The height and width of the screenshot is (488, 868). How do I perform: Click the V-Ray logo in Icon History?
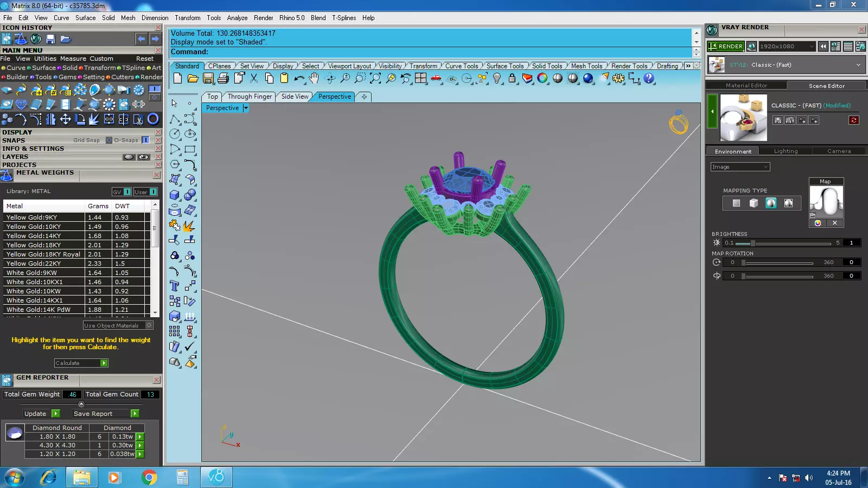(x=36, y=39)
